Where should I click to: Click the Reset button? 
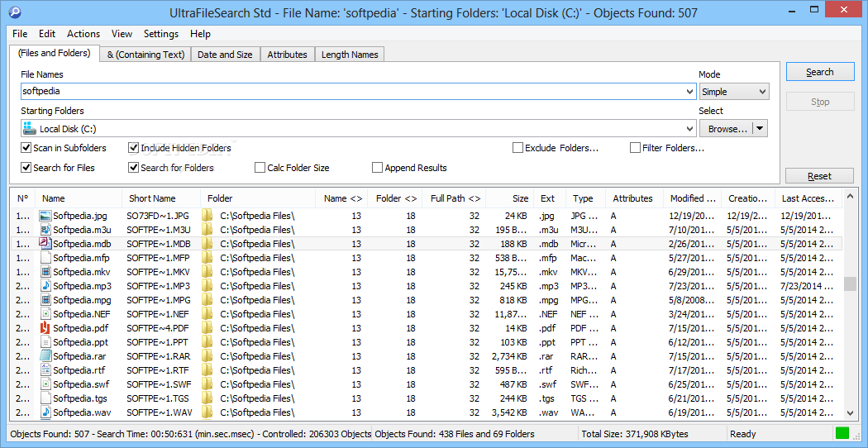(820, 176)
